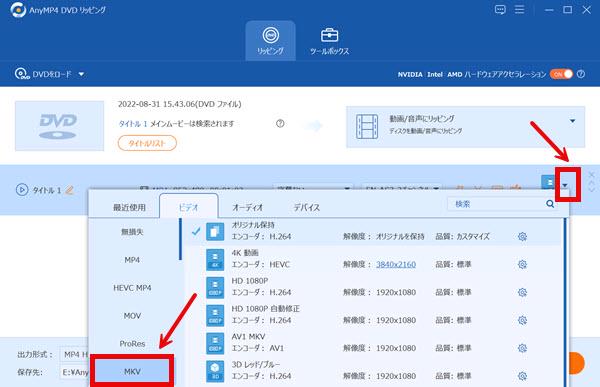Click エンコーダ: AV1 text
Image resolution: width=600 pixels, height=387 pixels.
258,348
